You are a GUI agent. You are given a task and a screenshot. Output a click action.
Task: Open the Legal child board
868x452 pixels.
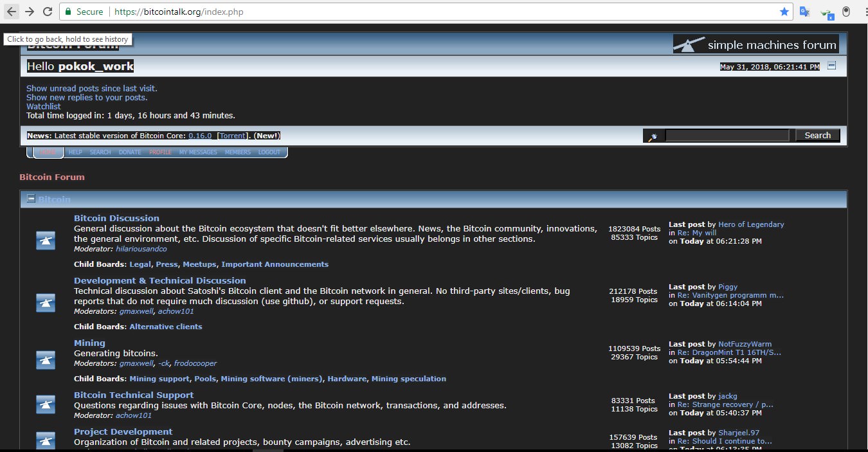(140, 264)
